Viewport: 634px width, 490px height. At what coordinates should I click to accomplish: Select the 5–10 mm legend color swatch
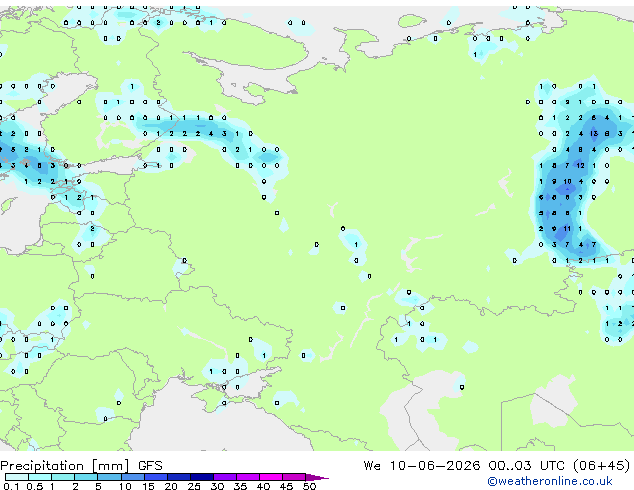click(x=109, y=477)
